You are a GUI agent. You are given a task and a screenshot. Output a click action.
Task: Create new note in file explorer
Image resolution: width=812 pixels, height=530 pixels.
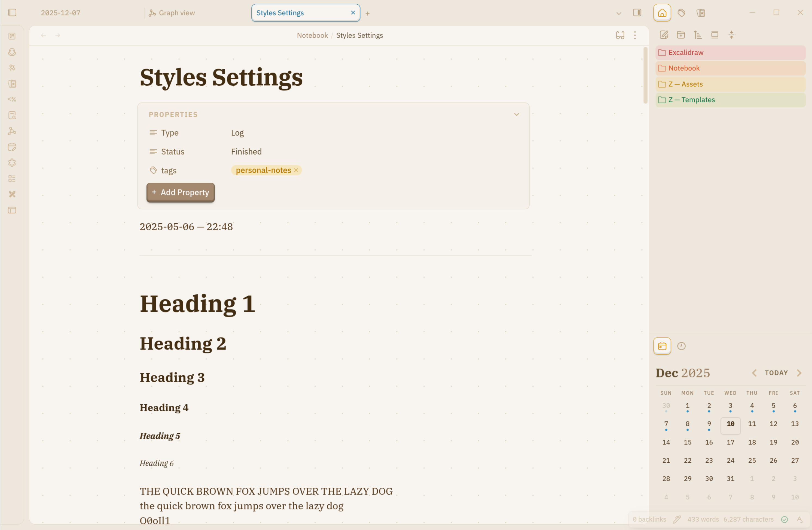[x=664, y=35]
